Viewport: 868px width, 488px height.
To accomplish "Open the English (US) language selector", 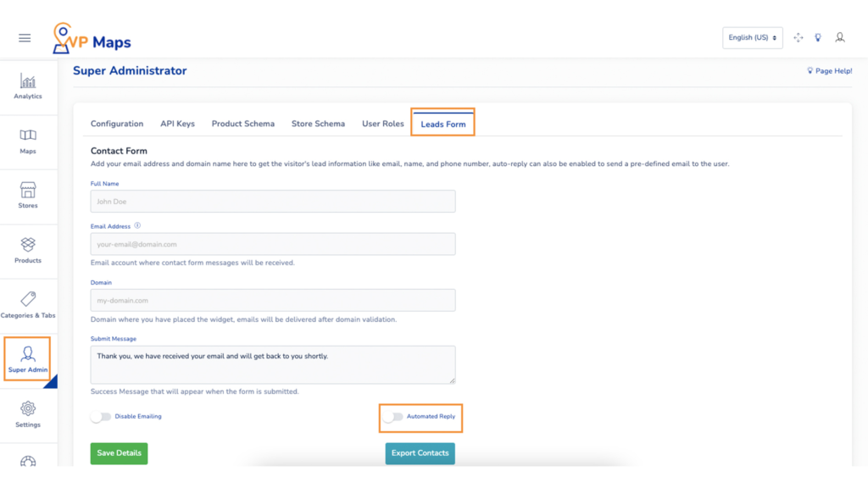I will (x=752, y=37).
